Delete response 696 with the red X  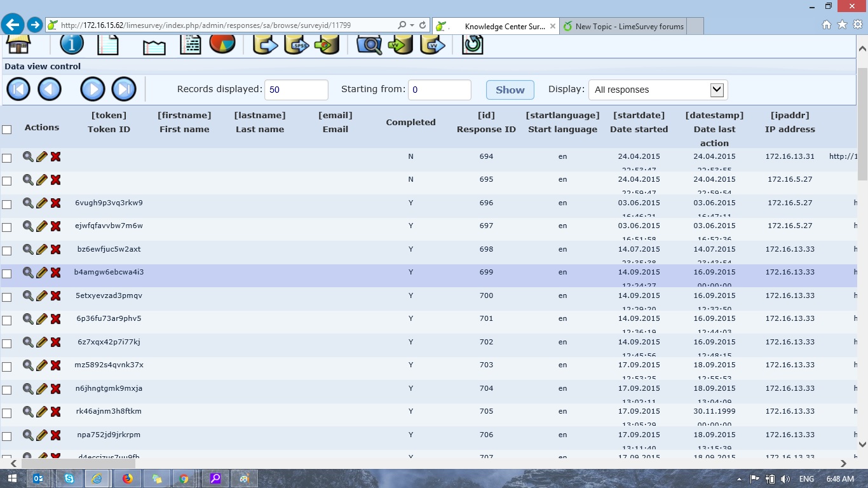56,203
